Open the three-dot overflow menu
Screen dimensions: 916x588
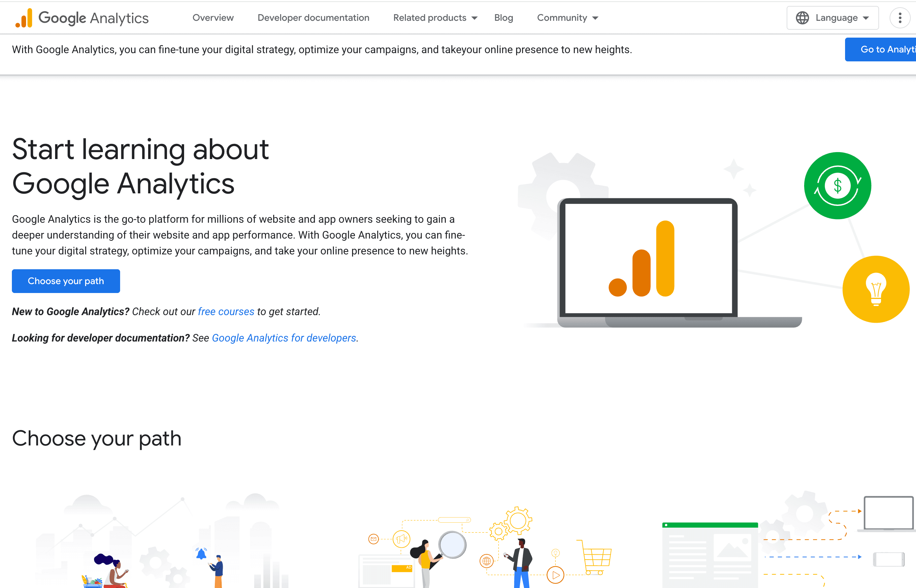(x=900, y=18)
